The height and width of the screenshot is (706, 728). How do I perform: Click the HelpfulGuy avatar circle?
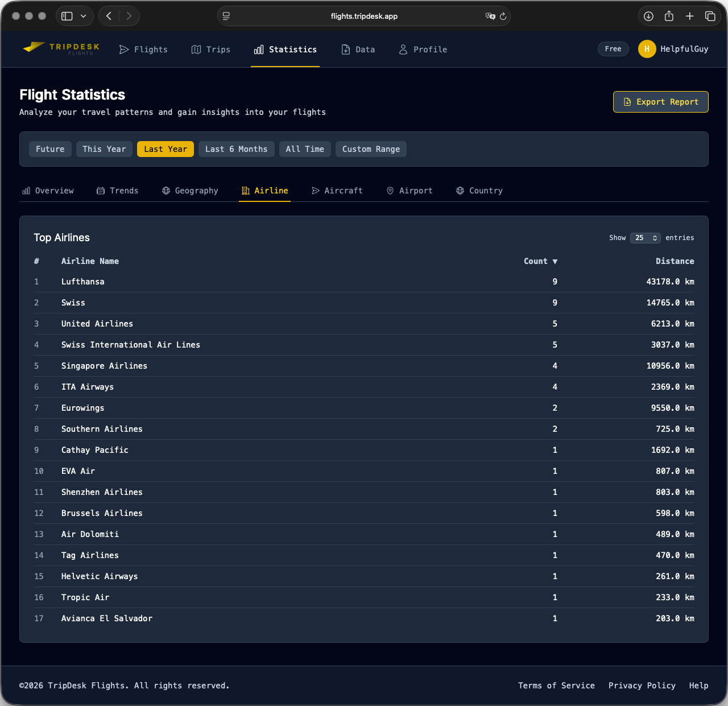point(647,49)
